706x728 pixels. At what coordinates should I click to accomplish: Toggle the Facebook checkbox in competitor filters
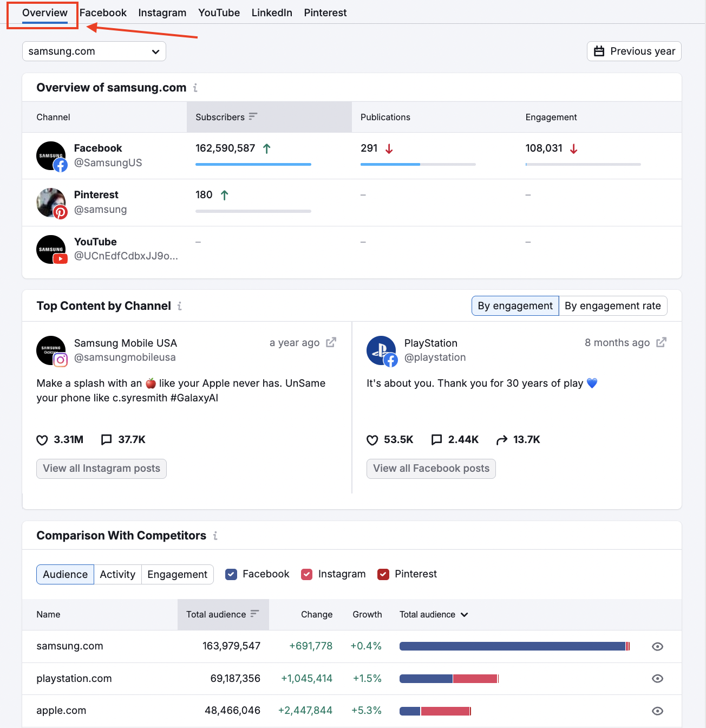point(231,574)
